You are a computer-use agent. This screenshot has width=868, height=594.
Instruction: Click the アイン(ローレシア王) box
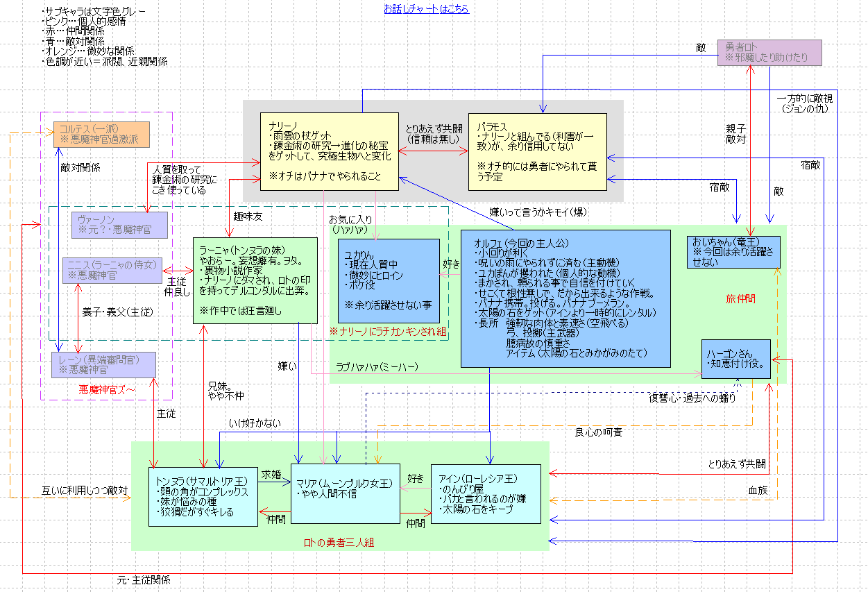[486, 494]
